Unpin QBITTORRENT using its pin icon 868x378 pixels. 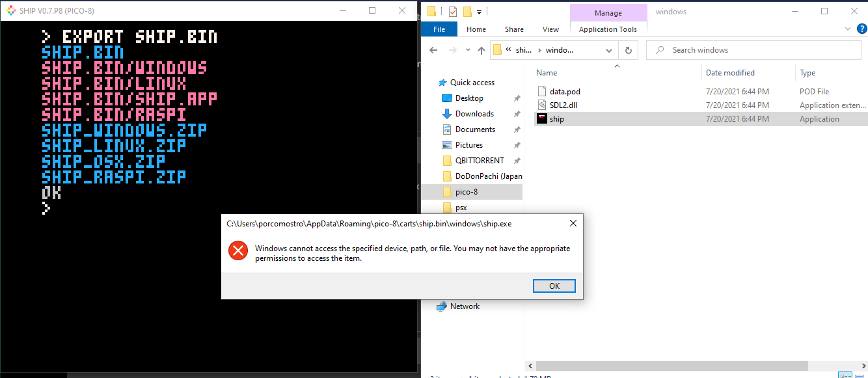tap(517, 161)
